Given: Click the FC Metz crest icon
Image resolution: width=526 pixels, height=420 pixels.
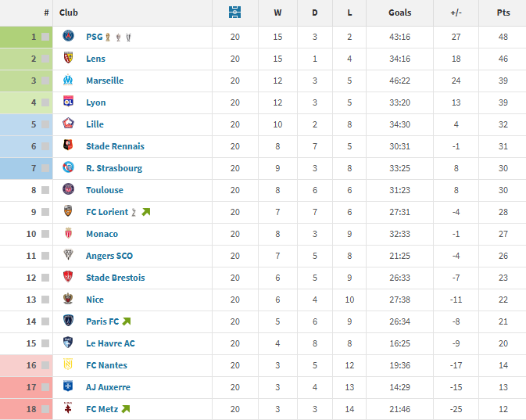Looking at the screenshot, I should coord(69,409).
